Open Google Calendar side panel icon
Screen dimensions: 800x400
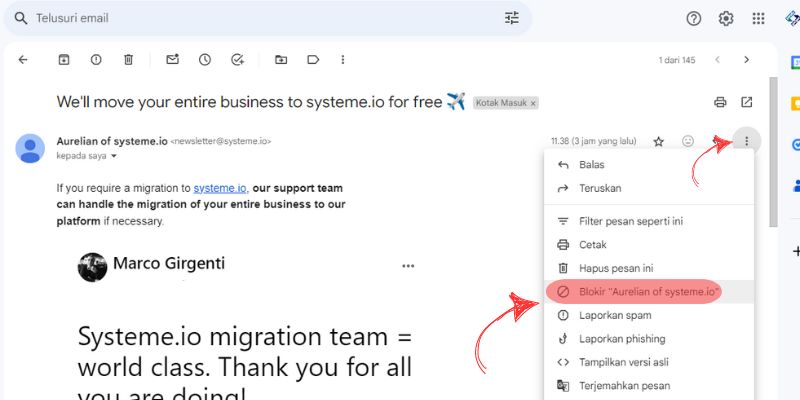795,62
